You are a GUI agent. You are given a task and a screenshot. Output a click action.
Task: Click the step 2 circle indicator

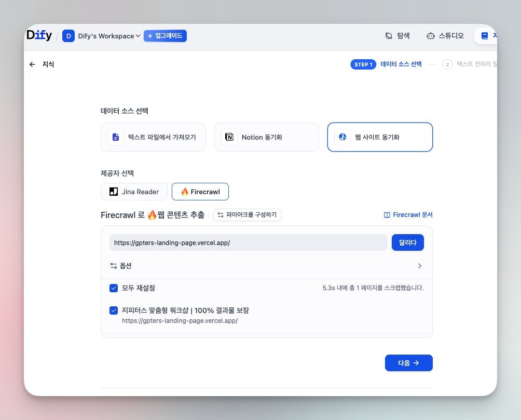[447, 64]
